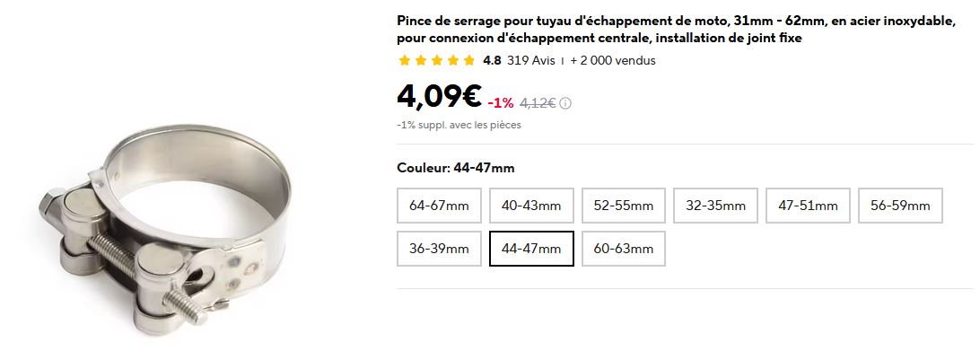Select the 40-43mm size option
Image resolution: width=980 pixels, height=351 pixels.
click(x=531, y=206)
